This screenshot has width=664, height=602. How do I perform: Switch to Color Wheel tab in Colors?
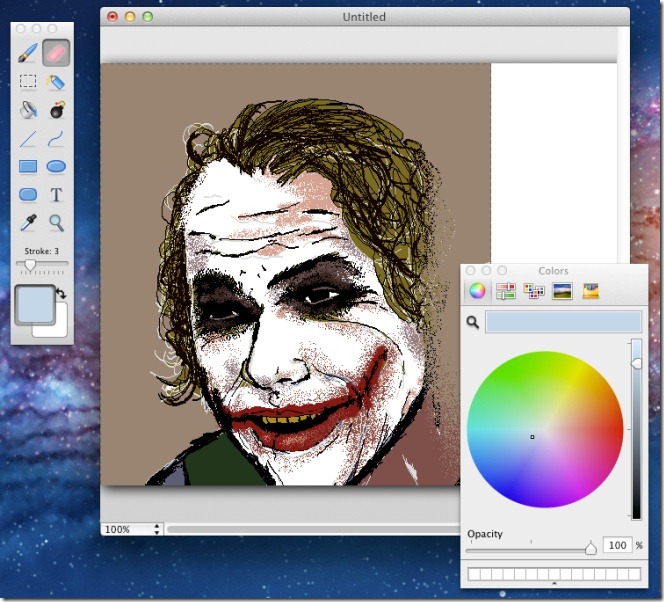click(477, 291)
